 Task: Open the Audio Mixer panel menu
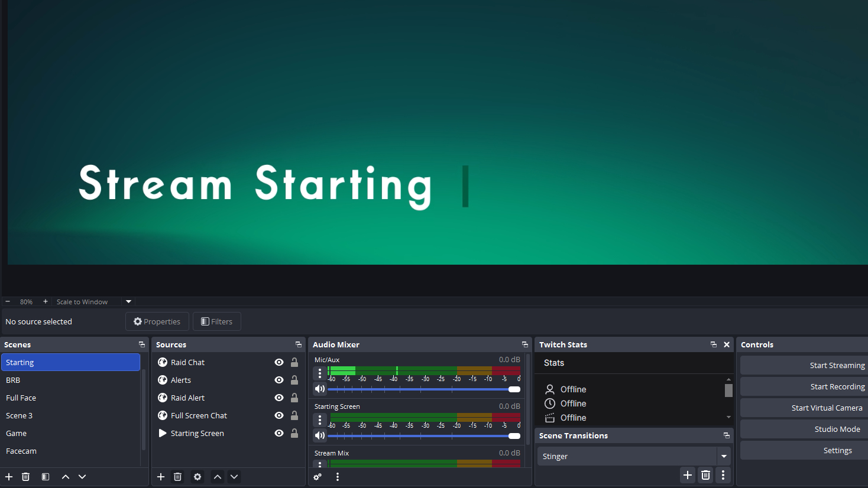point(524,344)
